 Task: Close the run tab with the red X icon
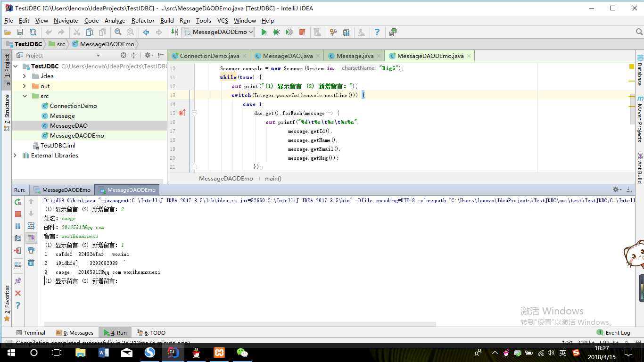18,293
